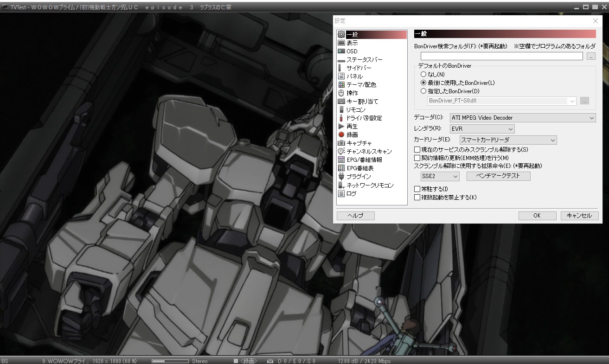609x364 pixels.
Task: Check the 常駐する(I) checkbox
Action: (x=417, y=189)
